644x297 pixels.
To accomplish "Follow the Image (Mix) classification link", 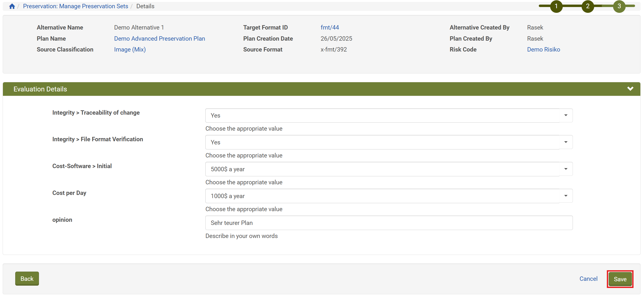I will click(x=130, y=50).
